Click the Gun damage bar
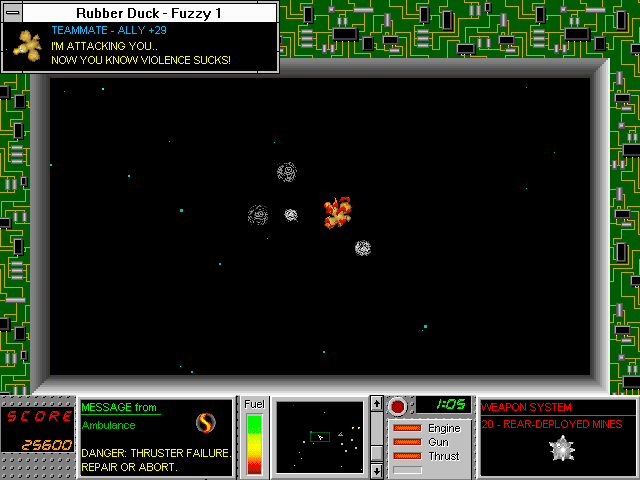Screen dimensions: 640x480 click(x=407, y=442)
